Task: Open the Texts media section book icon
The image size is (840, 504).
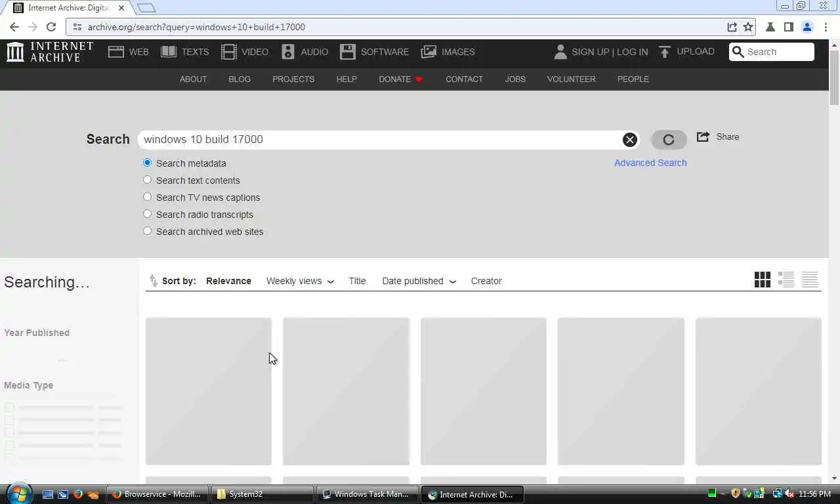Action: [x=169, y=52]
